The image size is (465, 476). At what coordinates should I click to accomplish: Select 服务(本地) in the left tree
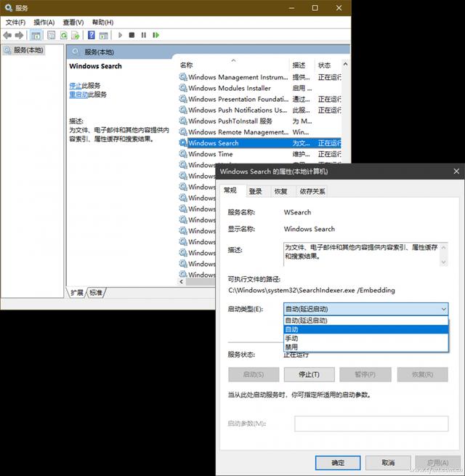tap(28, 50)
